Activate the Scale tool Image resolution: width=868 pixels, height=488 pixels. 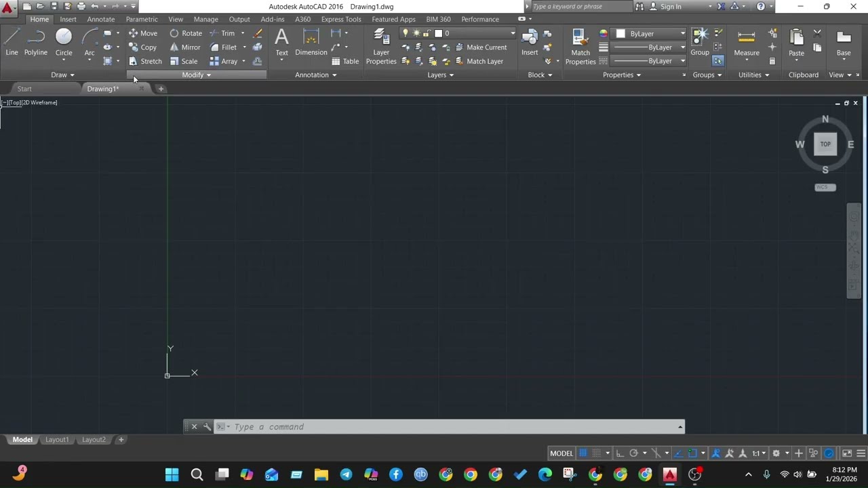[x=184, y=61]
